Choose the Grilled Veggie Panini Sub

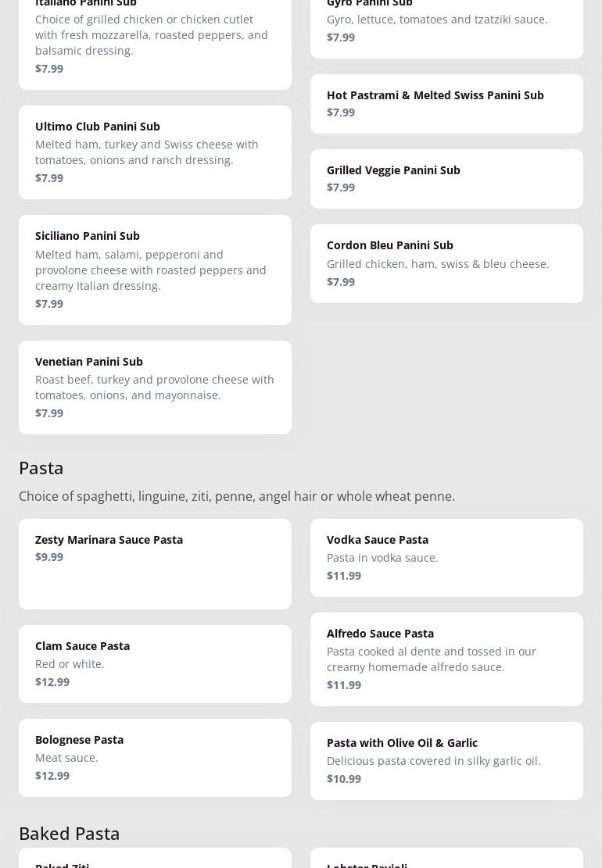[x=446, y=178]
